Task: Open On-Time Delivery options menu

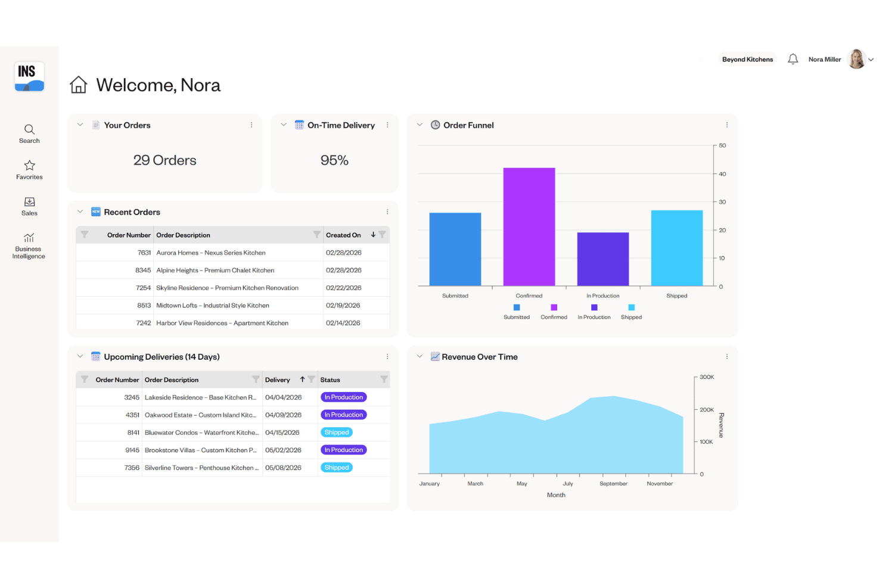Action: tap(387, 125)
